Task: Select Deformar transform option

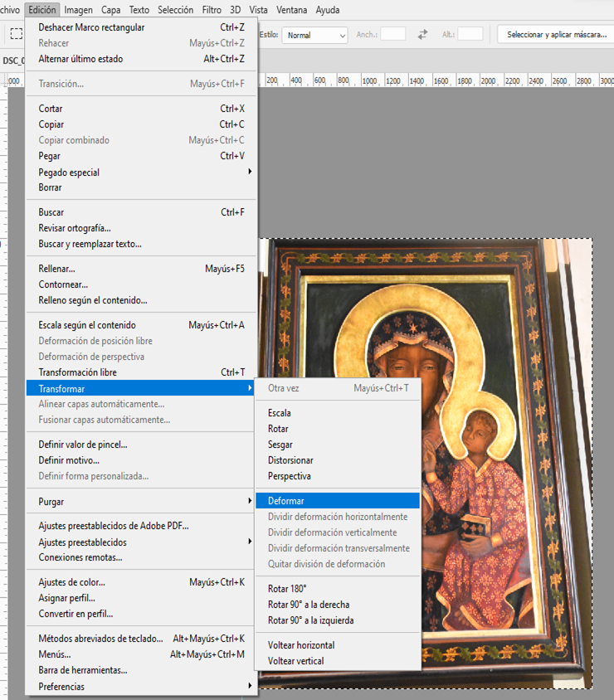Action: (338, 501)
